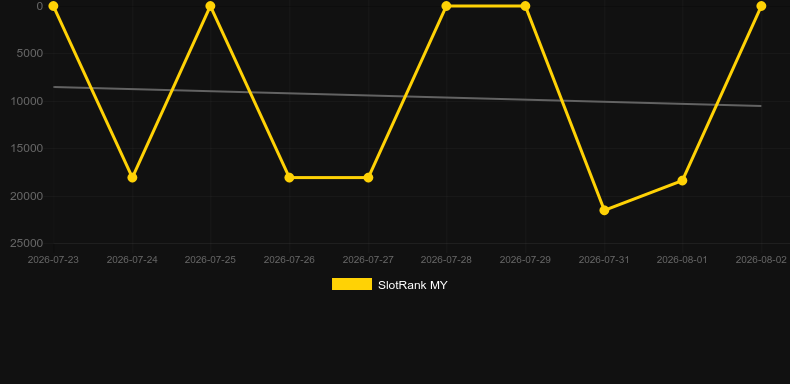The width and height of the screenshot is (790, 384).
Task: Select the data point for 2026-07-23
Action: (53, 6)
